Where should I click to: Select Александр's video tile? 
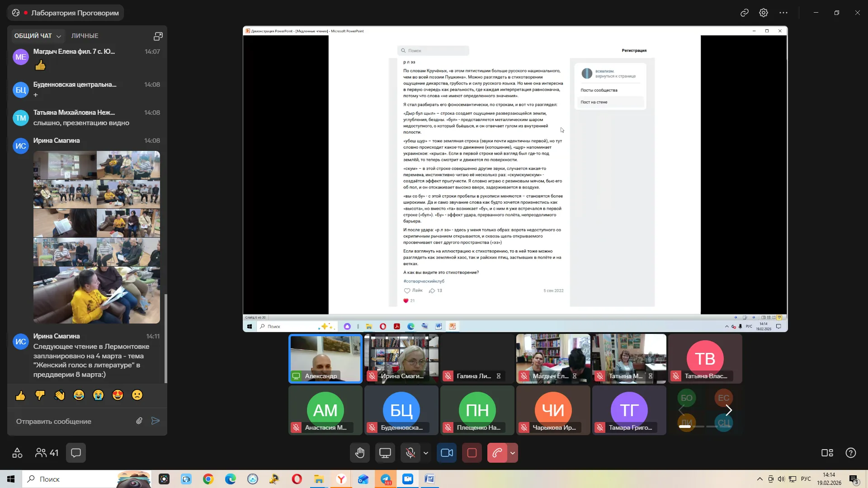[325, 359]
